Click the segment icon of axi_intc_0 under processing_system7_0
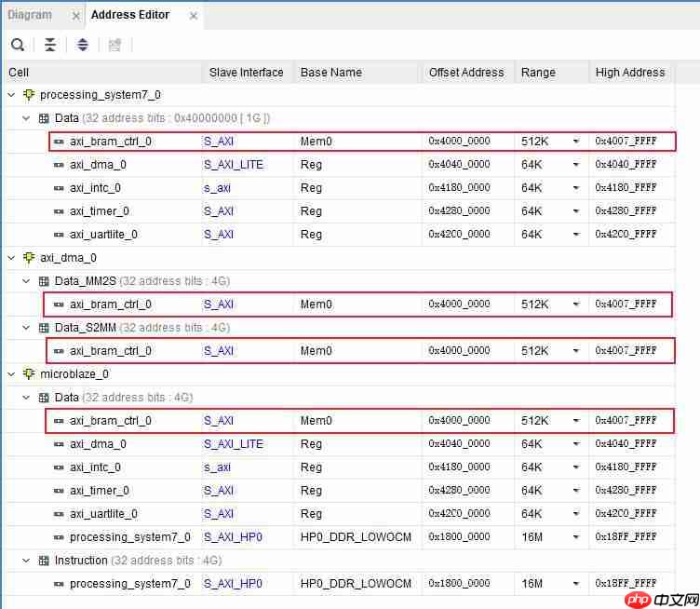Viewport: 700px width, 609px height. pyautogui.click(x=59, y=188)
